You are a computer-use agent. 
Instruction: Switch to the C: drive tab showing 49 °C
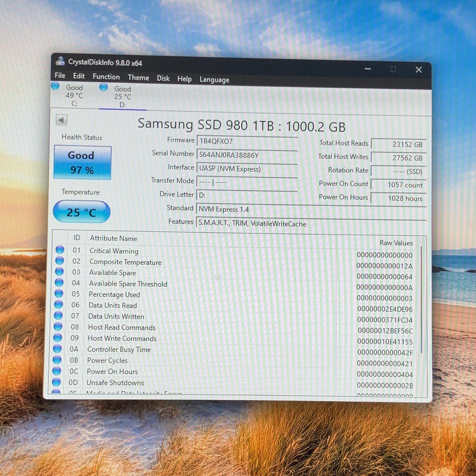(74, 95)
